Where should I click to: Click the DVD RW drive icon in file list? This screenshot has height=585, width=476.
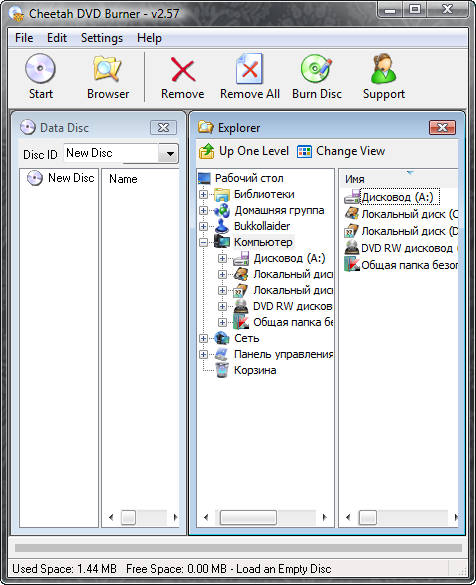[351, 248]
